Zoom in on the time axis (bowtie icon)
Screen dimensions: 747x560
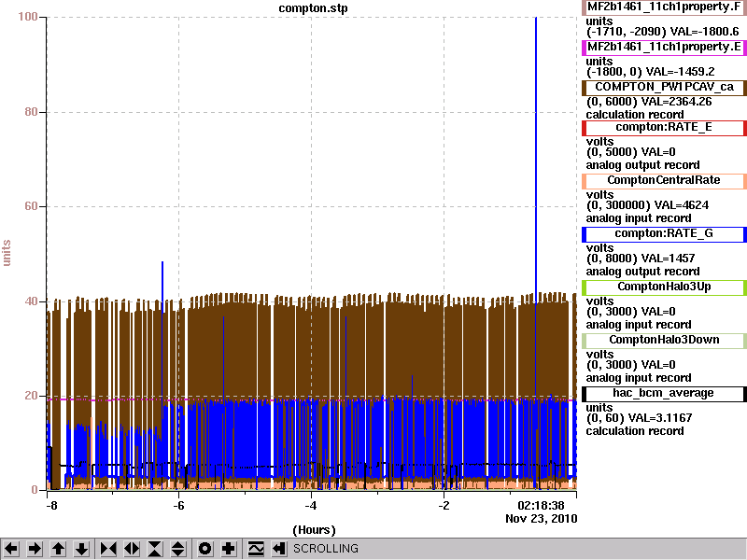108,549
